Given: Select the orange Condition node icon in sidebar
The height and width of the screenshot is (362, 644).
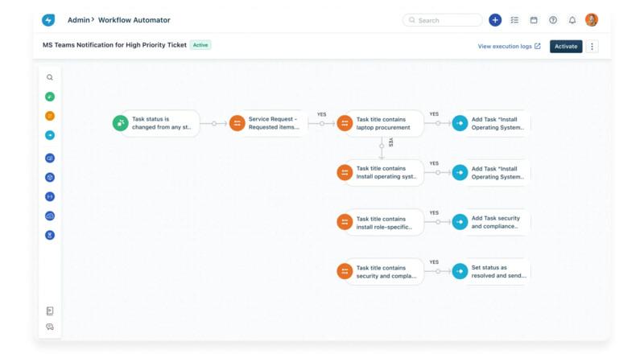Looking at the screenshot, I should [x=50, y=116].
